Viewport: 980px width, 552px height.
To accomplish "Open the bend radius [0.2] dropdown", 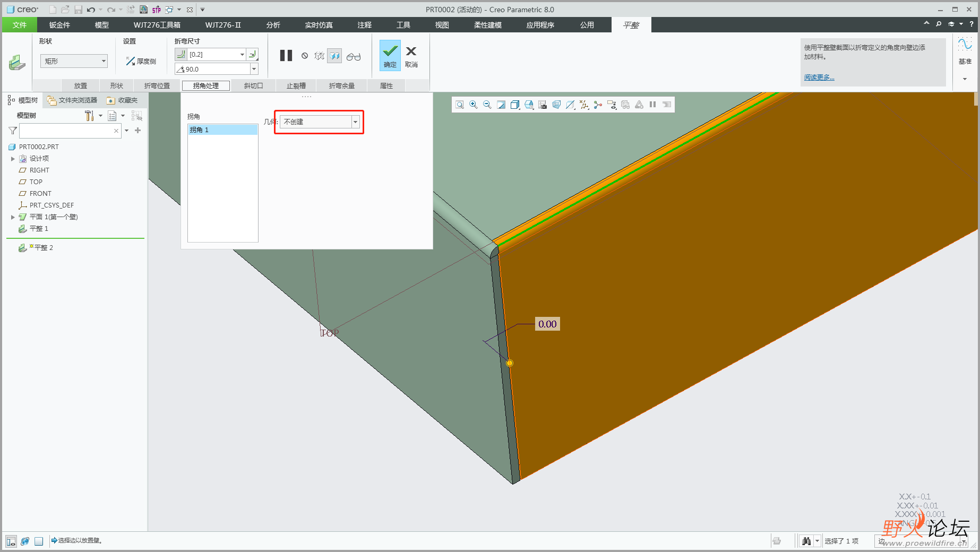I will point(242,54).
